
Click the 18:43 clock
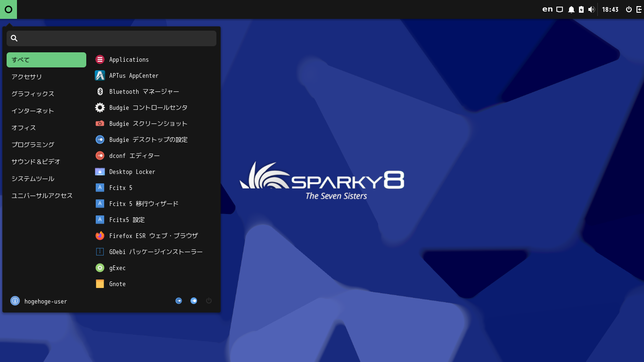pyautogui.click(x=610, y=9)
